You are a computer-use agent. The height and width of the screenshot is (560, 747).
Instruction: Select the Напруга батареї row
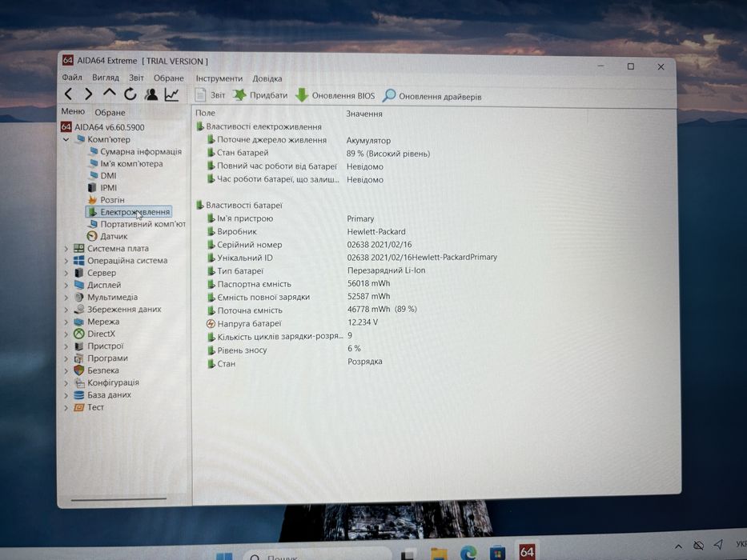(292, 323)
